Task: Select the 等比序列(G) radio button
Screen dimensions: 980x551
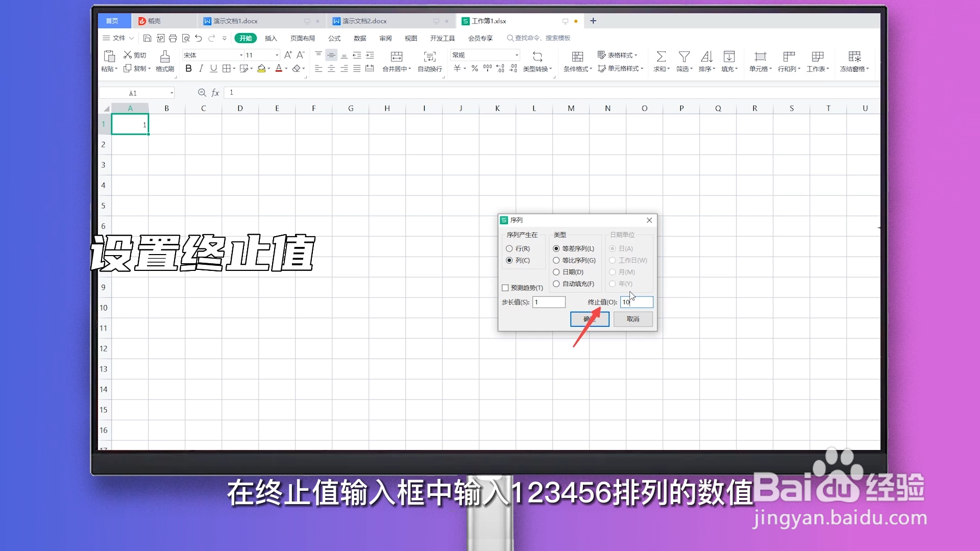Action: pos(556,260)
